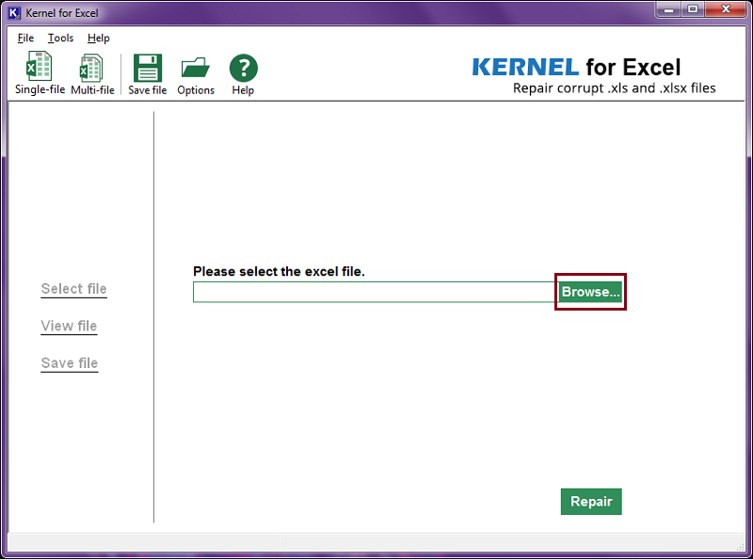Minimize the Kernel for Excel window
The image size is (753, 560).
(668, 9)
